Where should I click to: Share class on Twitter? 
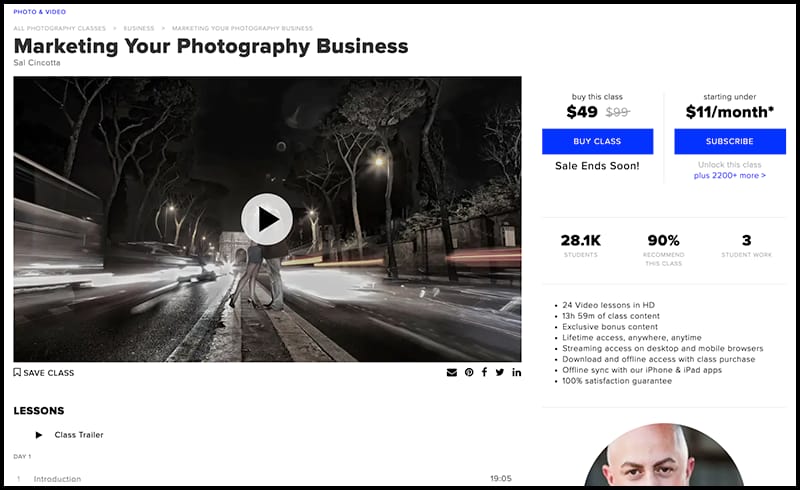(x=500, y=373)
